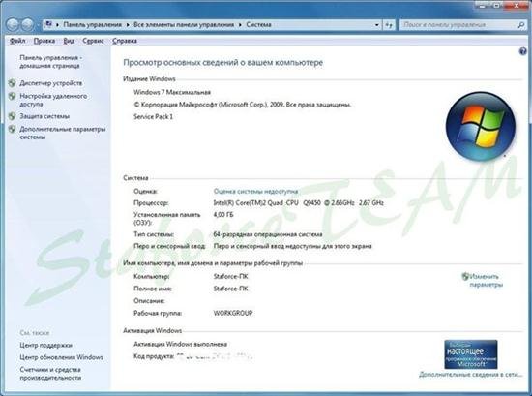The height and width of the screenshot is (396, 532).
Task: Click the shield icon next to Защита системы
Action: [x=12, y=116]
